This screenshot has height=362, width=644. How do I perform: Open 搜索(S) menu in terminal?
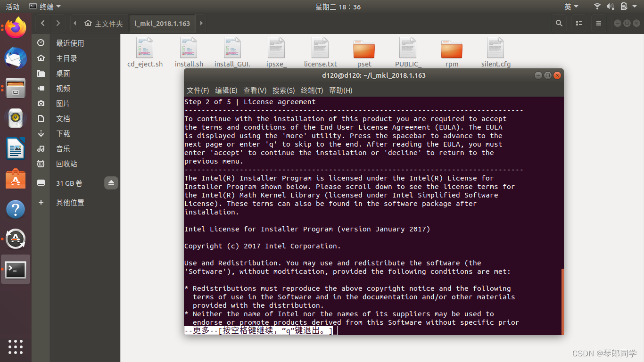(283, 90)
